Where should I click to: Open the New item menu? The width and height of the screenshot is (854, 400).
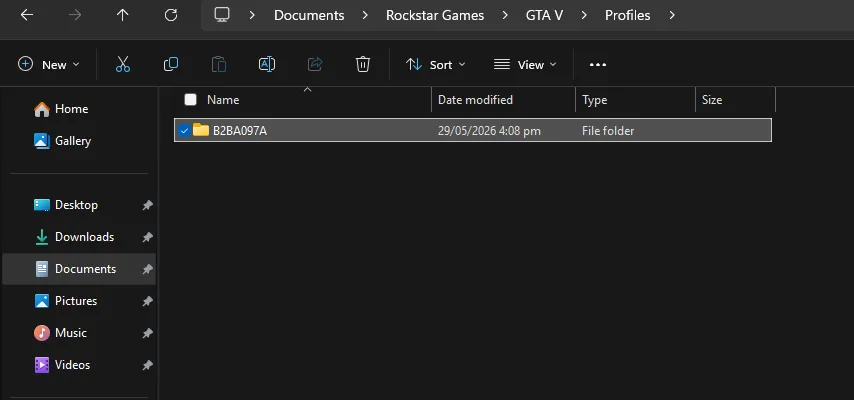(x=48, y=64)
